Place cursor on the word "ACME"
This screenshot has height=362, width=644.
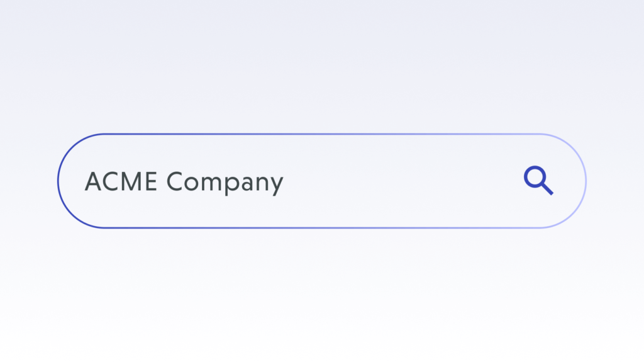(x=122, y=182)
